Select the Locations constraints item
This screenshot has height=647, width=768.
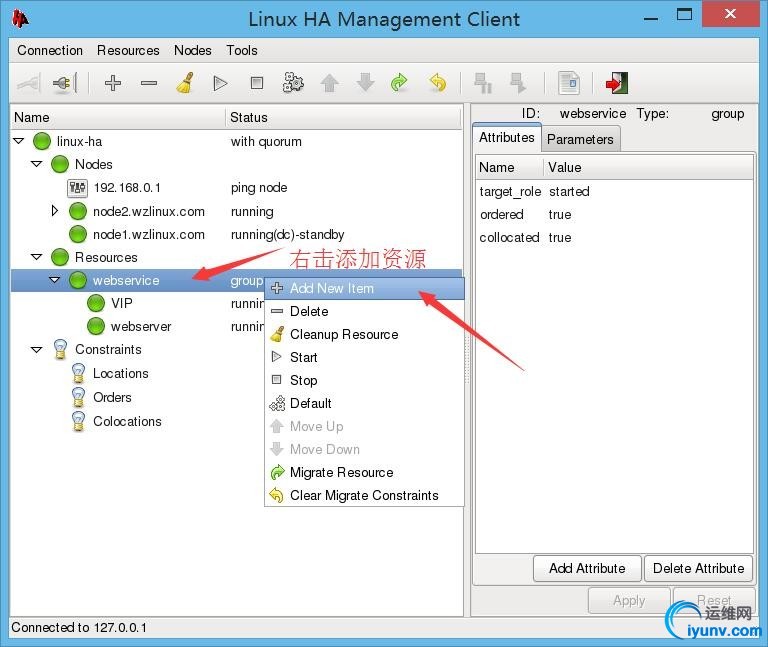pos(120,373)
